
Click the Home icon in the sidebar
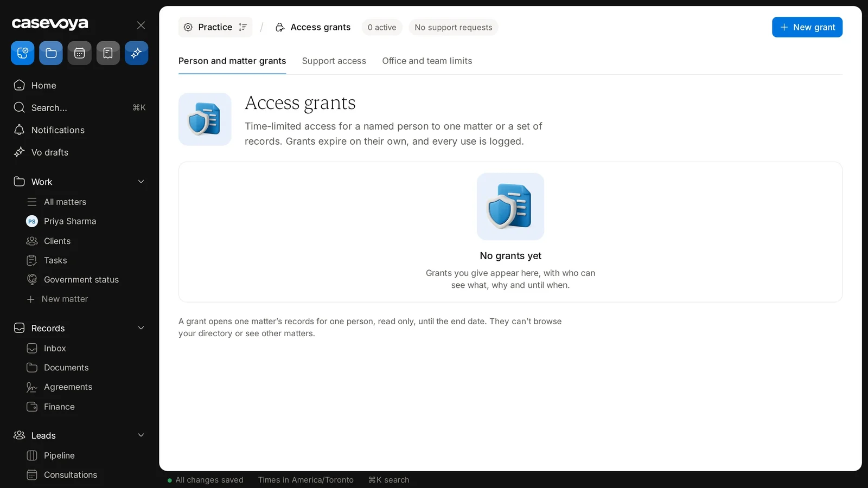click(x=20, y=85)
